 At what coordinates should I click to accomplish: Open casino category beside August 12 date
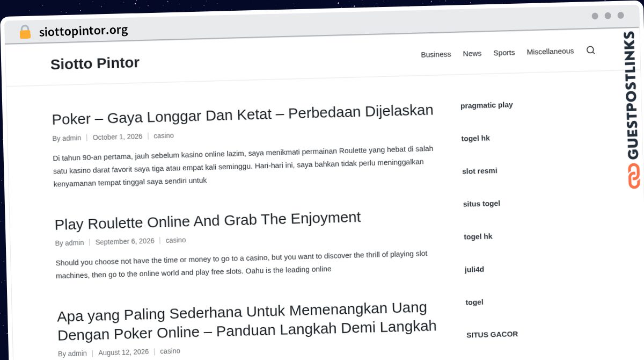pos(170,351)
